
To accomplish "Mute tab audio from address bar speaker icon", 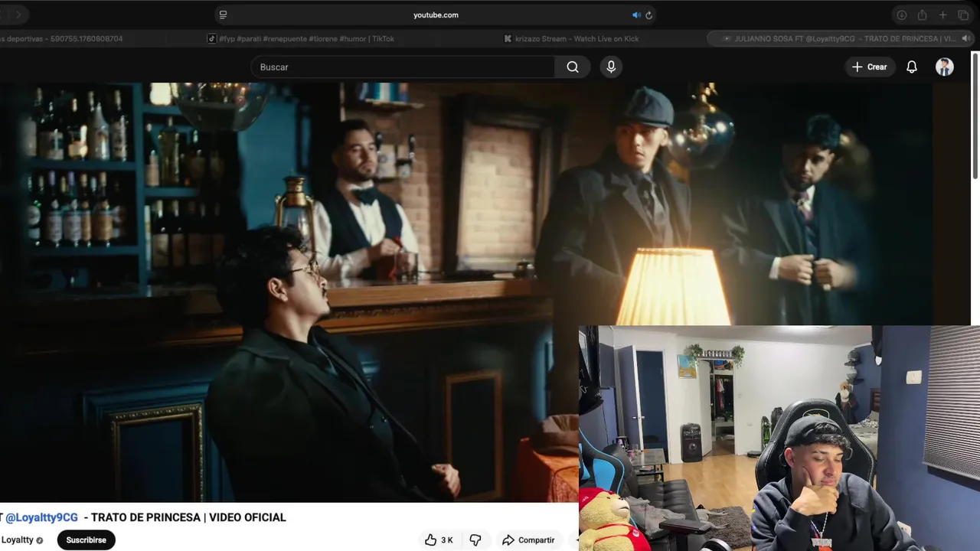I will [x=635, y=15].
